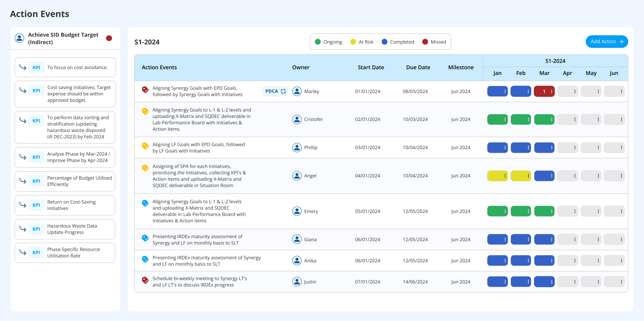Select the Return on Cost-Saving Initiatives KPI
The image size is (644, 321).
click(x=65, y=205)
